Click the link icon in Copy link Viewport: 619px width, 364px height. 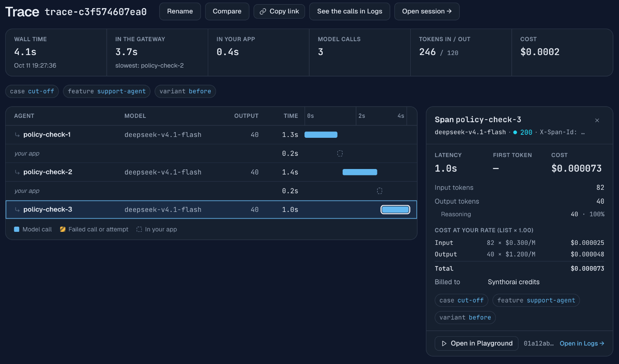point(263,12)
